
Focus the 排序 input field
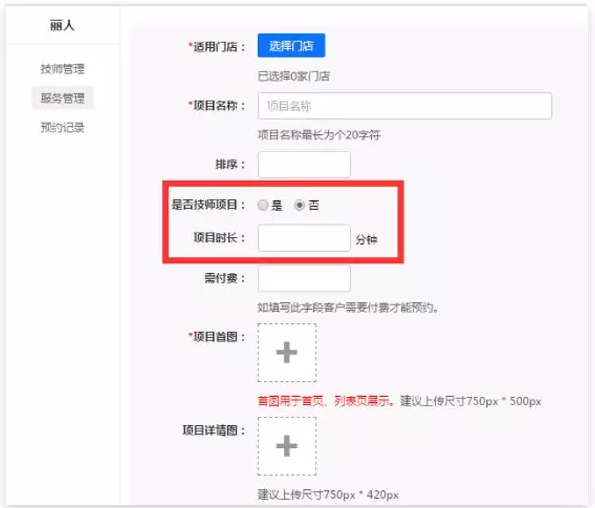(x=304, y=164)
